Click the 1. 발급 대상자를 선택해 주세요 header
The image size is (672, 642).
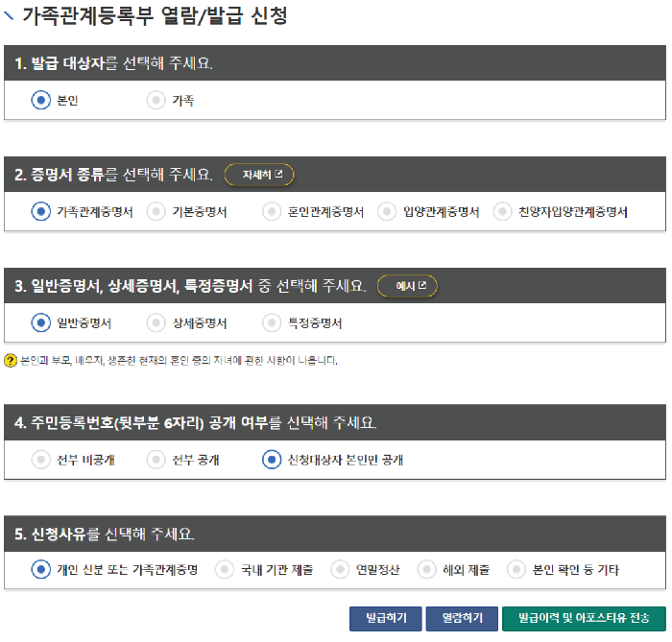tap(335, 63)
